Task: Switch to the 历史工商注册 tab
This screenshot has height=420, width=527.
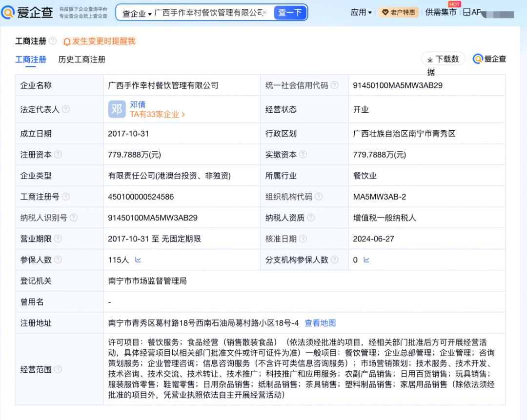Action: (x=82, y=60)
